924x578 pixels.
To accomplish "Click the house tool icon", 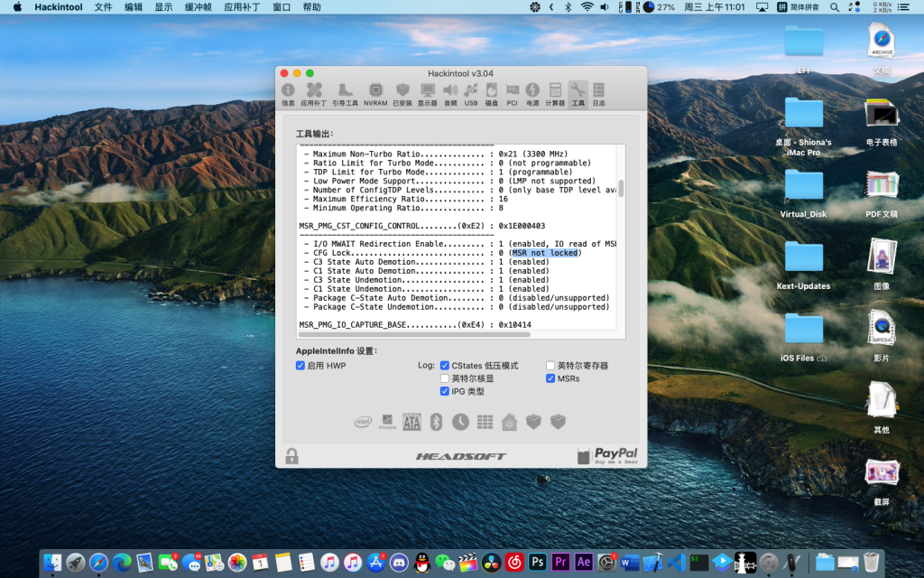I will pyautogui.click(x=509, y=422).
